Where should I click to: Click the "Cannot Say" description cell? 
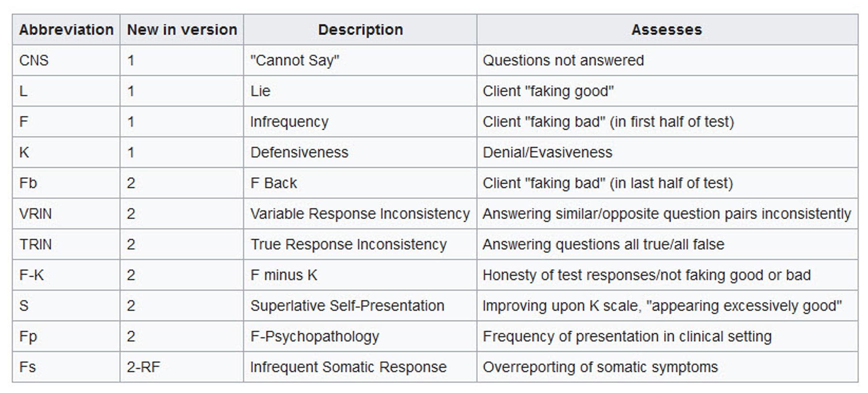pyautogui.click(x=295, y=60)
